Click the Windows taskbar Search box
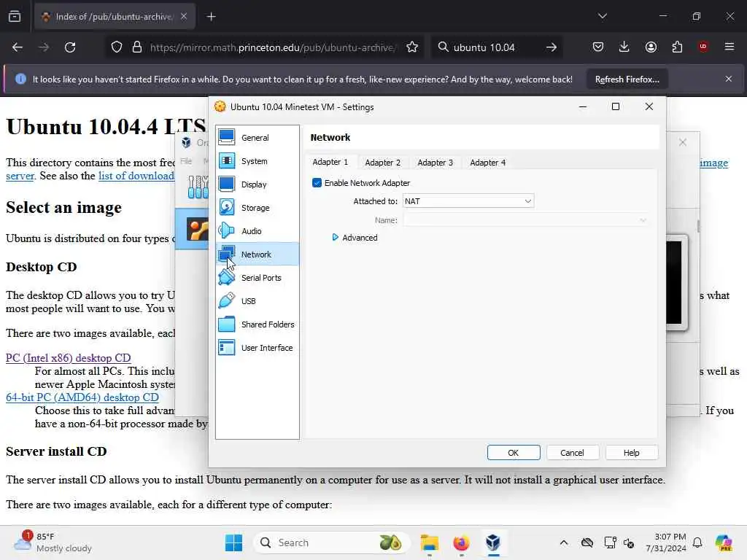This screenshot has height=560, width=747. 332,542
